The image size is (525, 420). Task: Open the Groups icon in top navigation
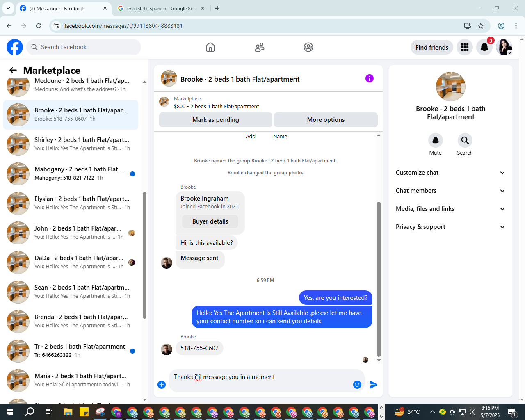click(x=308, y=47)
